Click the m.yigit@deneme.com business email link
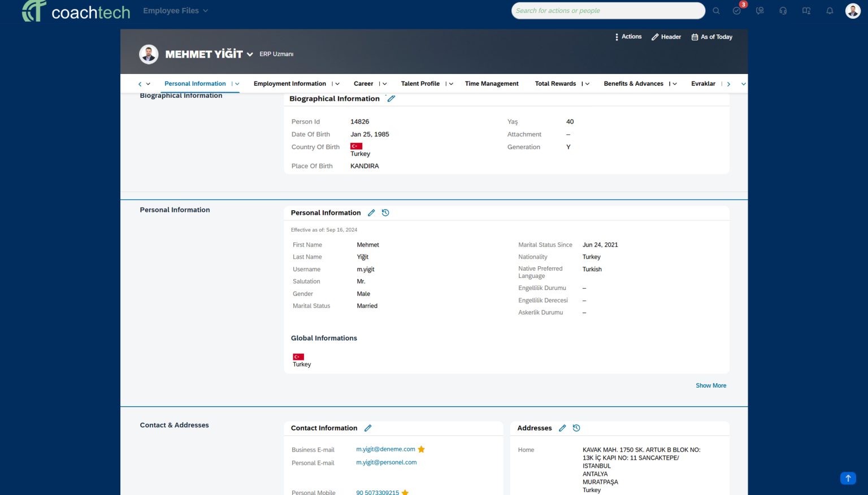The image size is (868, 495). pyautogui.click(x=385, y=449)
